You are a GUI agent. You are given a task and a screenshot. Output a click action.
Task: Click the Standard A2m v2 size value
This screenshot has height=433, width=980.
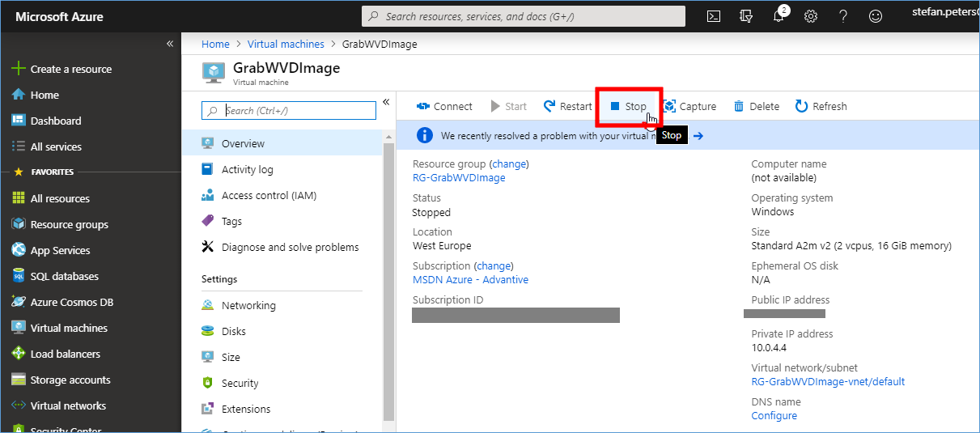coord(851,246)
